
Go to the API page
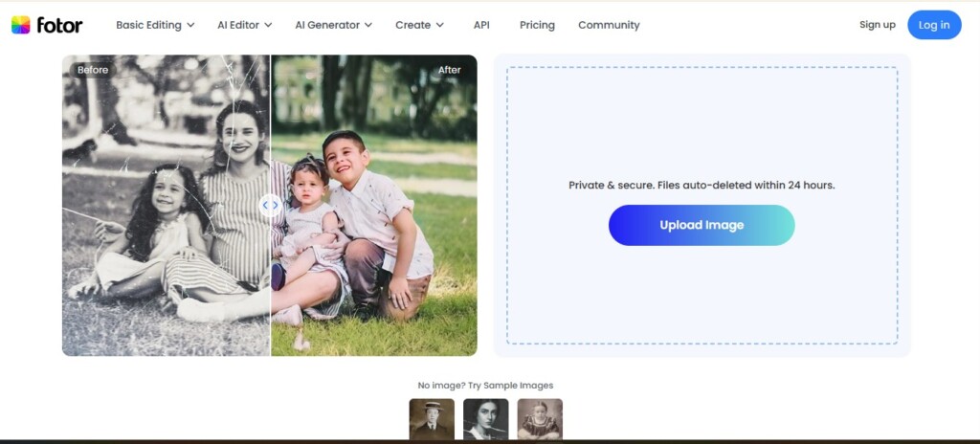tap(481, 25)
